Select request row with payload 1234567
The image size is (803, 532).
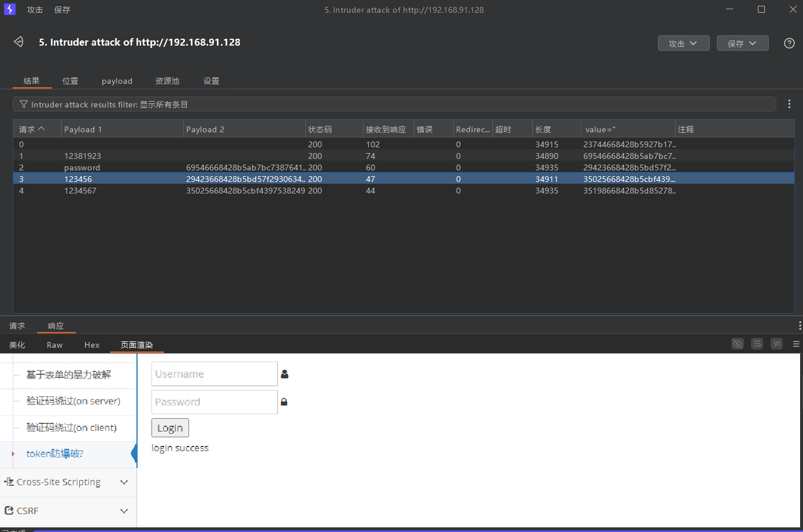tap(404, 191)
